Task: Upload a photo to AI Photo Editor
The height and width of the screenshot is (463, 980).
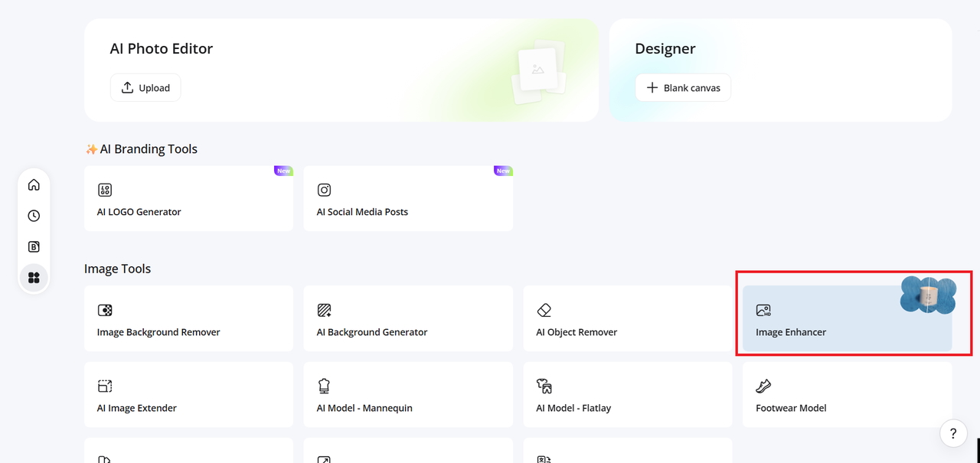Action: tap(145, 87)
